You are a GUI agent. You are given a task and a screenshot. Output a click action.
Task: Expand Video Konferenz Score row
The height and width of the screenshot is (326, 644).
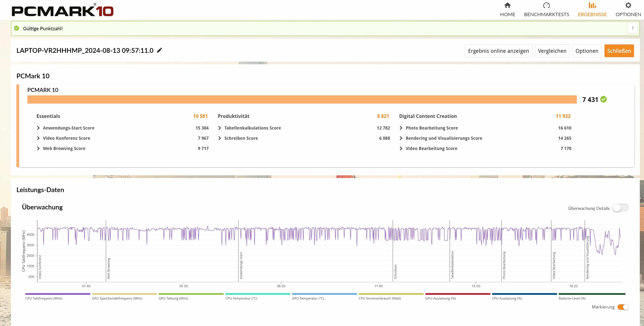point(38,138)
